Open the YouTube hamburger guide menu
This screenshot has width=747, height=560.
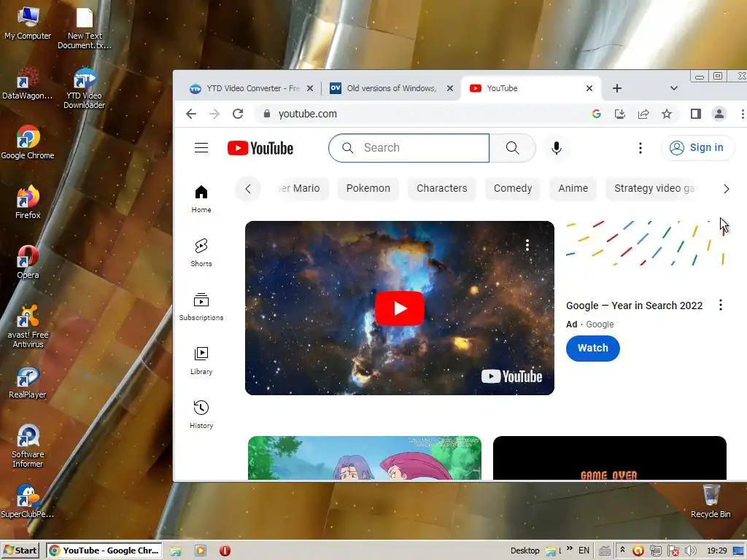click(x=201, y=147)
